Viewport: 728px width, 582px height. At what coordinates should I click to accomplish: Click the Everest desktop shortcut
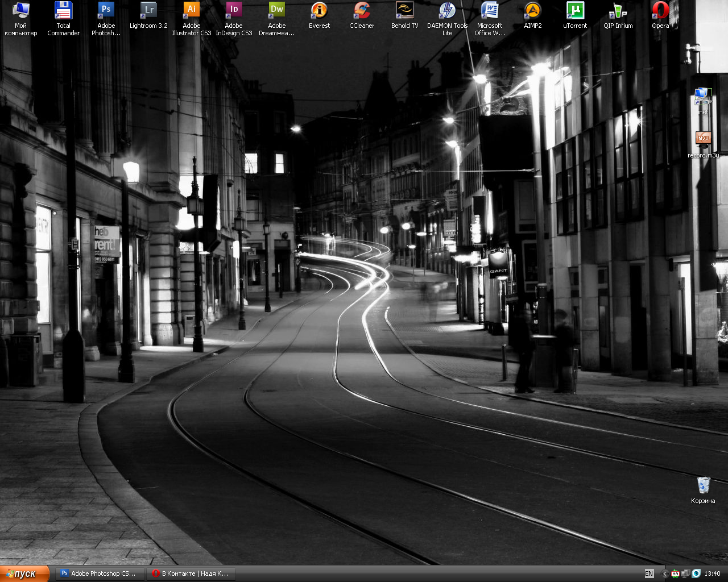[319, 11]
